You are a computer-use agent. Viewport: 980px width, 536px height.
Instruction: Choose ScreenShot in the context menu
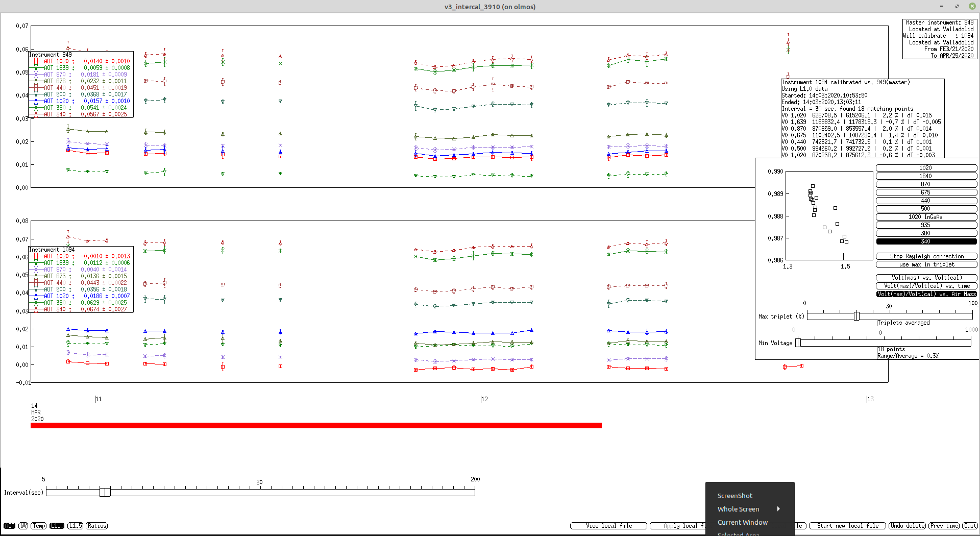(x=734, y=496)
